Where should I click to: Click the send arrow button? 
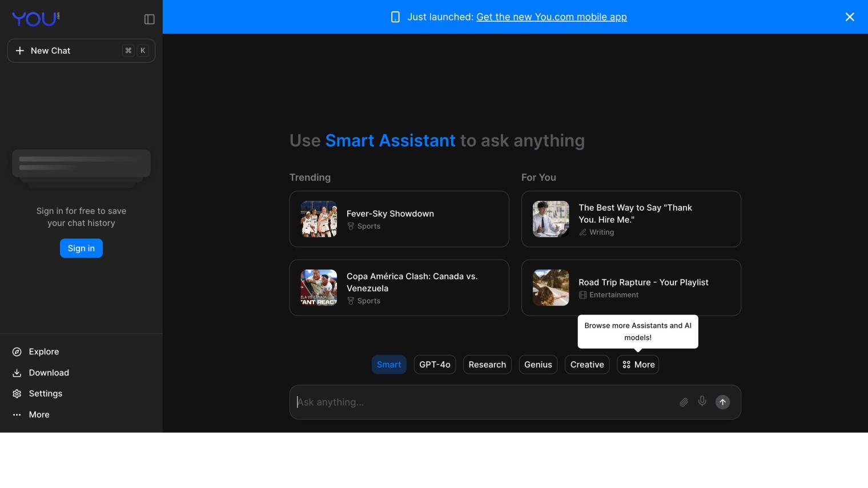tap(722, 402)
